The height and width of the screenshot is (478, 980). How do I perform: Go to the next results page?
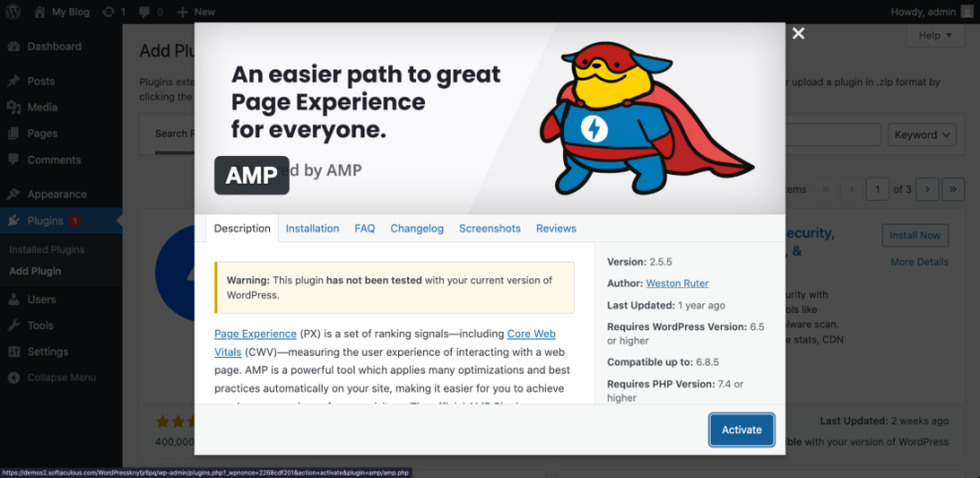tap(927, 189)
